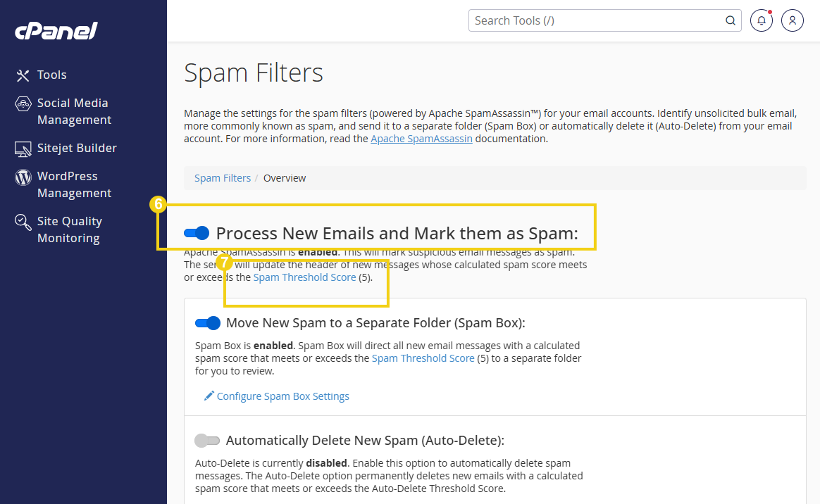This screenshot has height=504, width=820.
Task: Turn off Move New Spam to Spam Box
Action: click(207, 322)
